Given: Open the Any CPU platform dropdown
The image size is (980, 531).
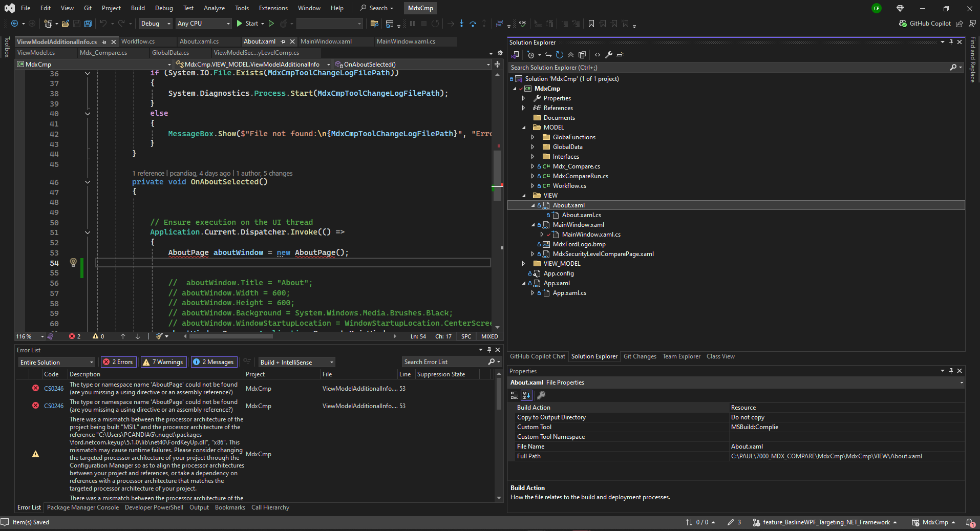Looking at the screenshot, I should point(227,24).
